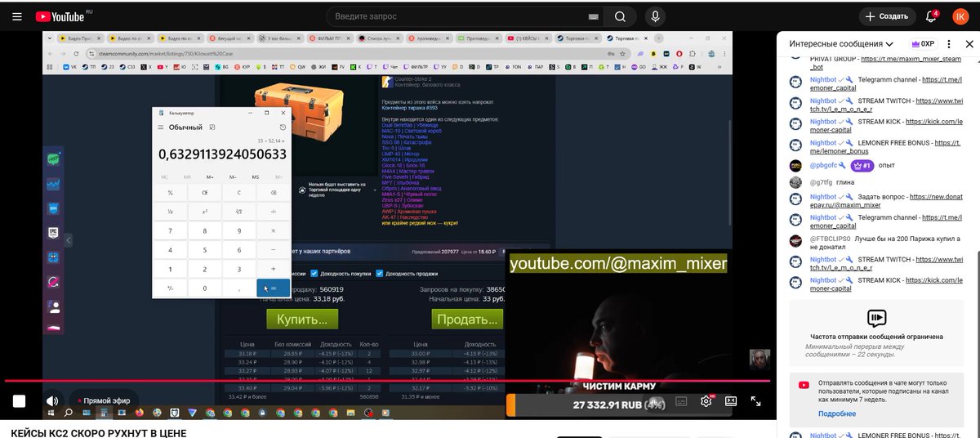The height and width of the screenshot is (438, 980).
Task: Close the live chat panel
Action: point(969,44)
